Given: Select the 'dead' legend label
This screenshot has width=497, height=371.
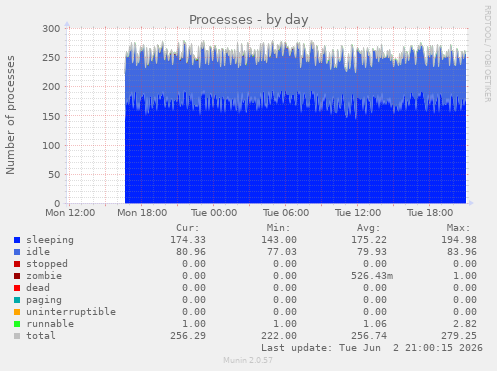Looking at the screenshot, I should 38,288.
